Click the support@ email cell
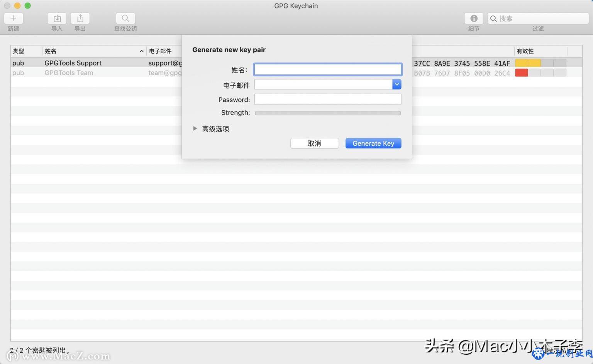This screenshot has width=593, height=364. [x=165, y=63]
